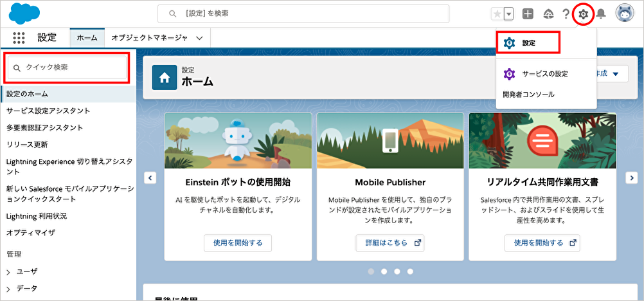The width and height of the screenshot is (644, 301).
Task: Open オプティマイザ in the sidebar
Action: (31, 233)
